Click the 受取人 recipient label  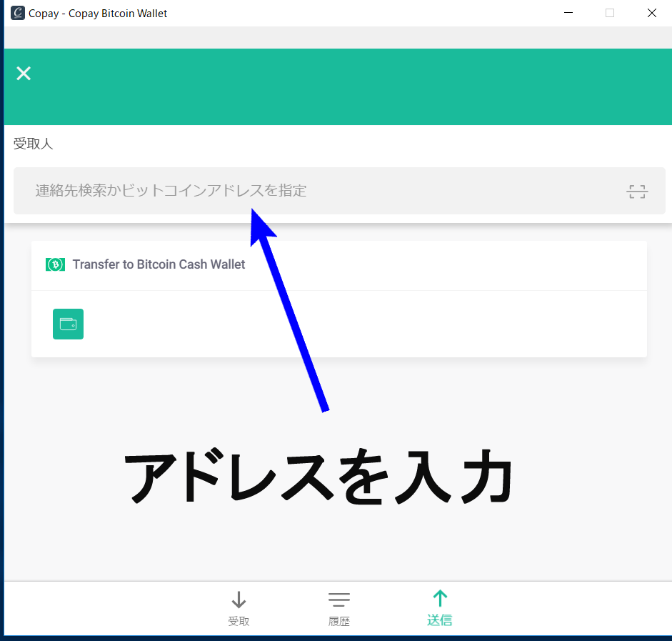33,144
